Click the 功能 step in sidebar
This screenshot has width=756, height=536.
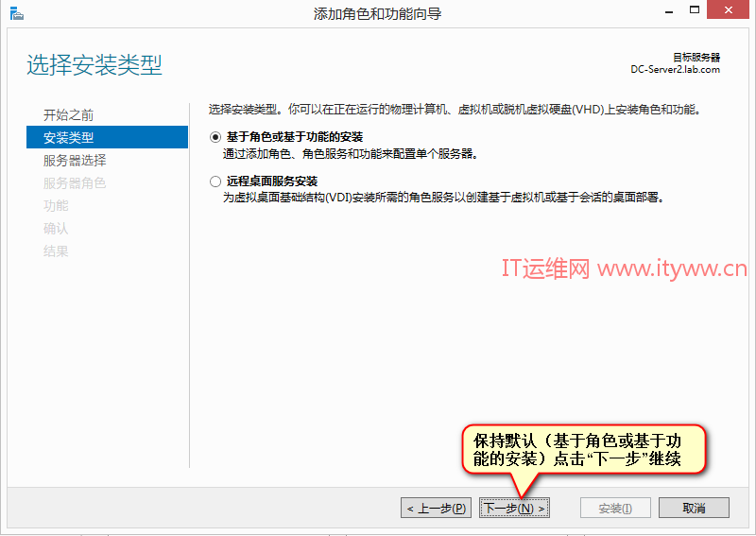tap(56, 205)
